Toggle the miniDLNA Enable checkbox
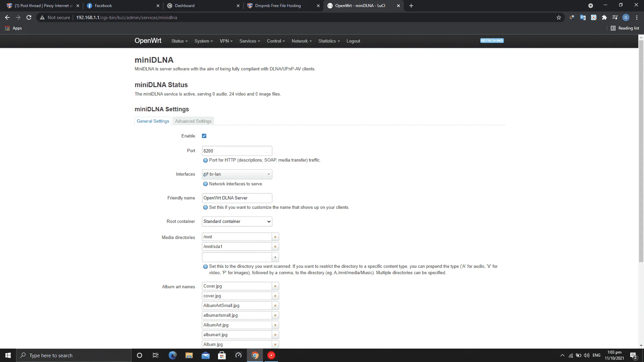Image resolution: width=644 pixels, height=362 pixels. coord(204,136)
